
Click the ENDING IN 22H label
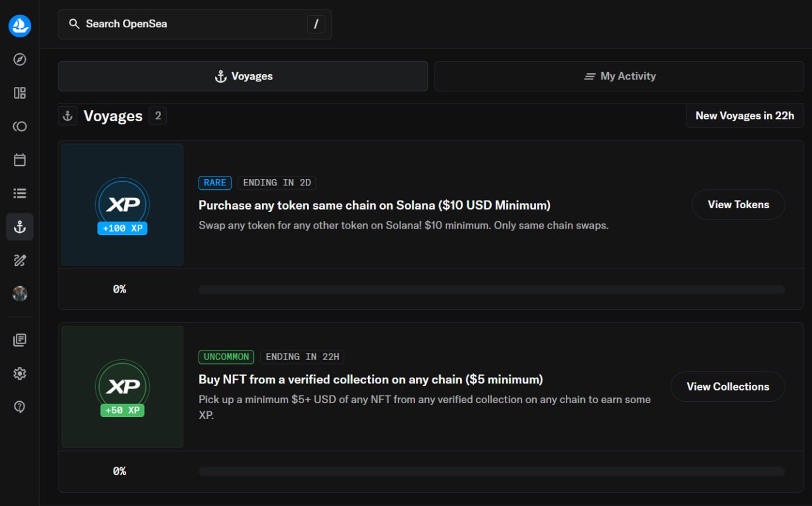coord(303,357)
